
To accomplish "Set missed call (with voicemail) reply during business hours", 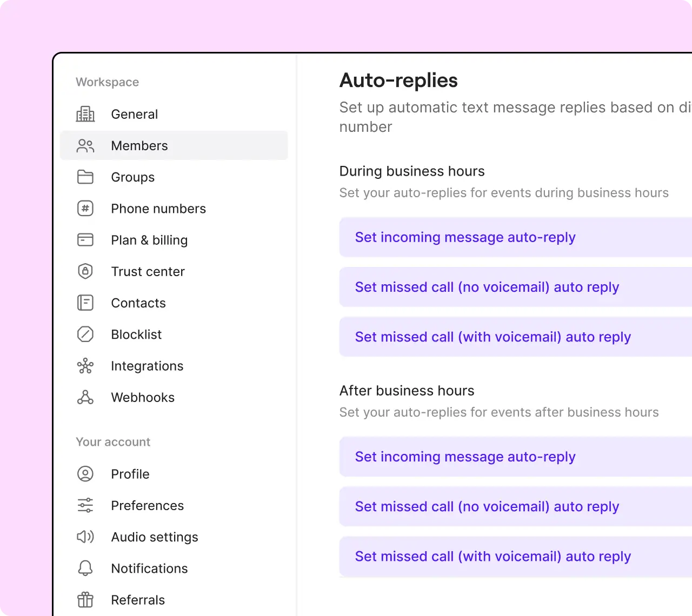I will click(x=516, y=337).
